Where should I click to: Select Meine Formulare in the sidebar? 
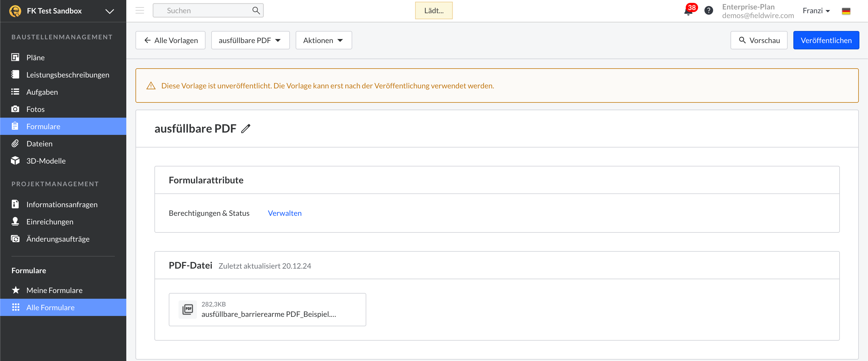click(63, 290)
